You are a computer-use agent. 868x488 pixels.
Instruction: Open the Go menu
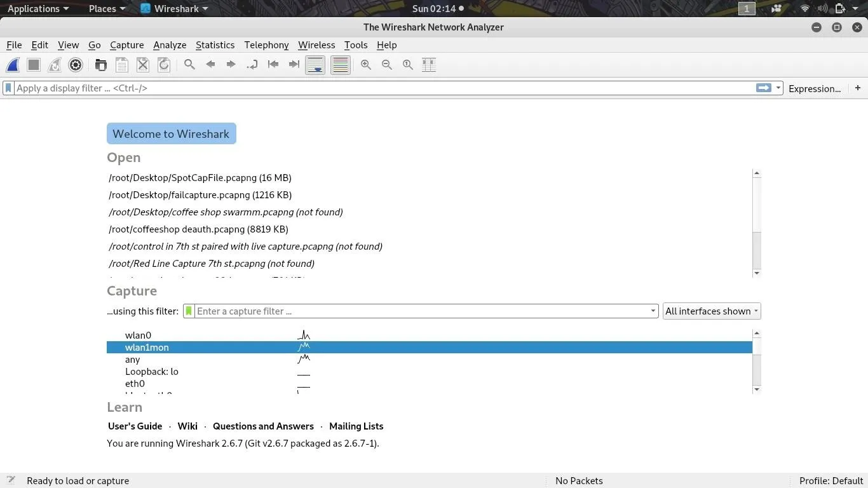pyautogui.click(x=94, y=45)
